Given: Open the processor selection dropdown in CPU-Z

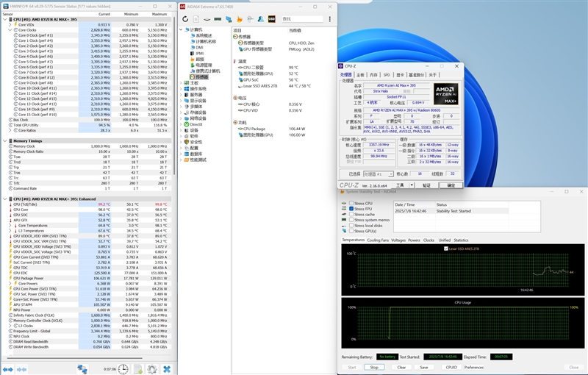Looking at the screenshot, I should 379,174.
